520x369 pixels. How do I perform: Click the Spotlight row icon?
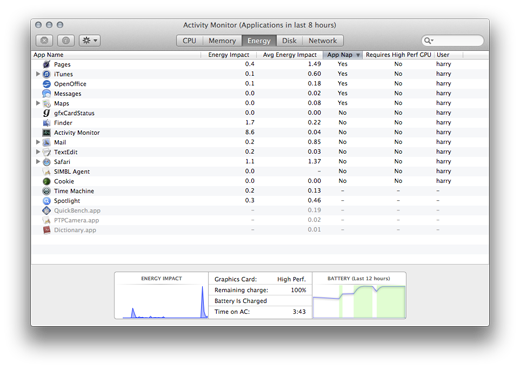click(47, 201)
